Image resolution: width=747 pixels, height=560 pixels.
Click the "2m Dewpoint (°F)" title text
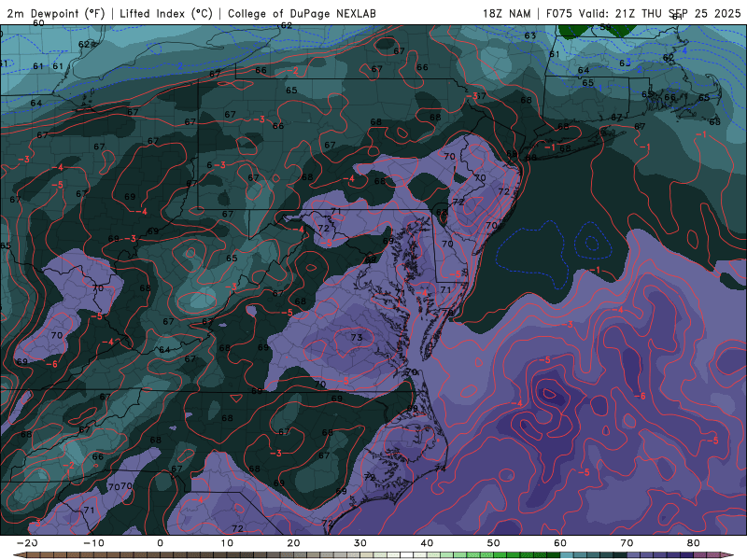56,14
